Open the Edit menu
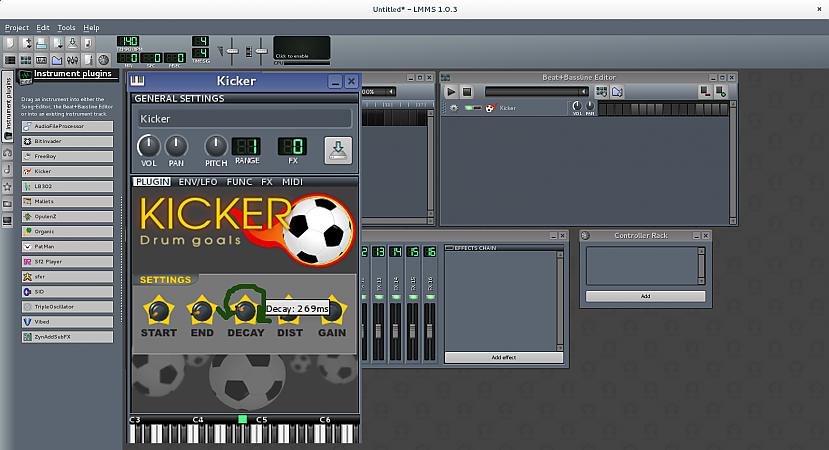Screen dimensions: 829x450 43,27
